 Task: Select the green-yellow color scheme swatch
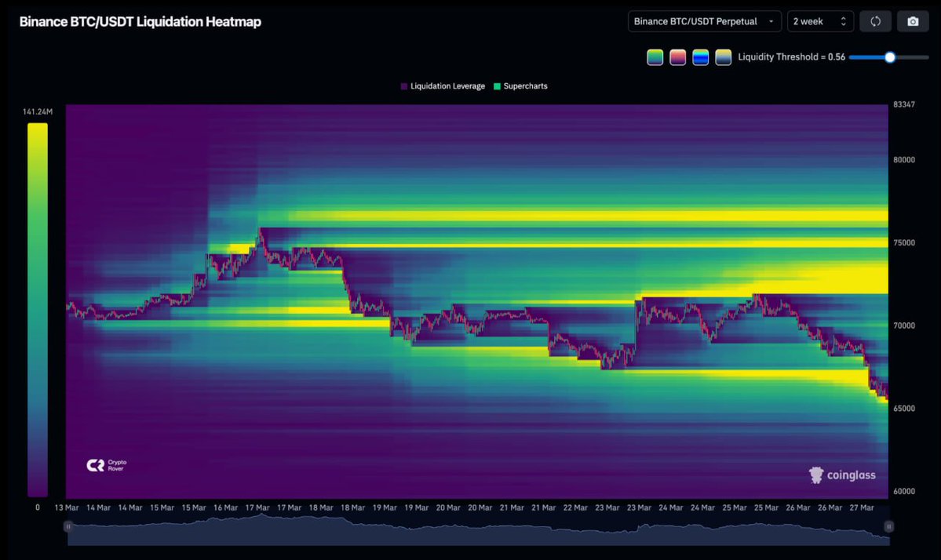[x=655, y=57]
